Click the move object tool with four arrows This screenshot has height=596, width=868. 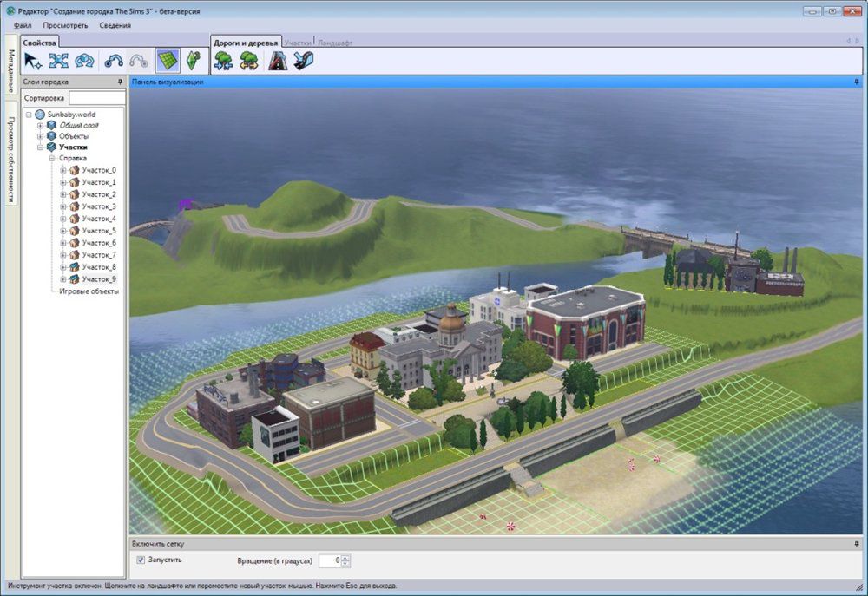click(58, 61)
